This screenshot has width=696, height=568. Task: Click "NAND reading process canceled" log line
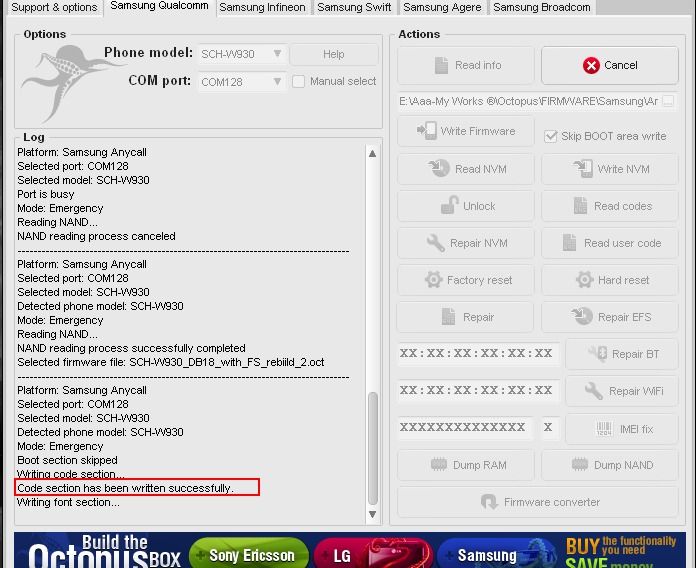tap(96, 236)
